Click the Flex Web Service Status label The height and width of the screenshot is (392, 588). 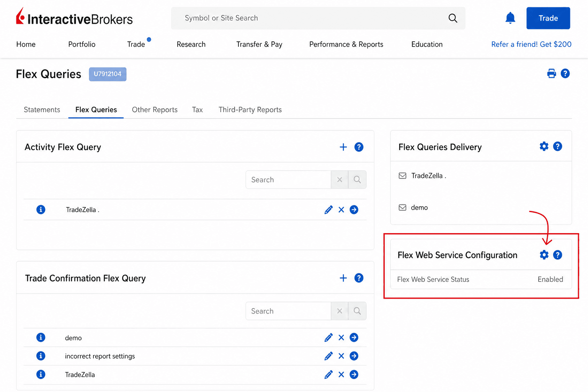(x=433, y=279)
